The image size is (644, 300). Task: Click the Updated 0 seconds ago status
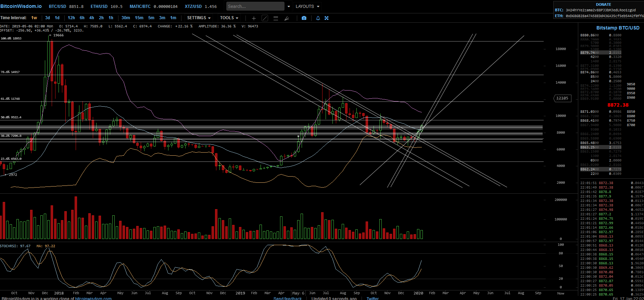(x=334, y=298)
